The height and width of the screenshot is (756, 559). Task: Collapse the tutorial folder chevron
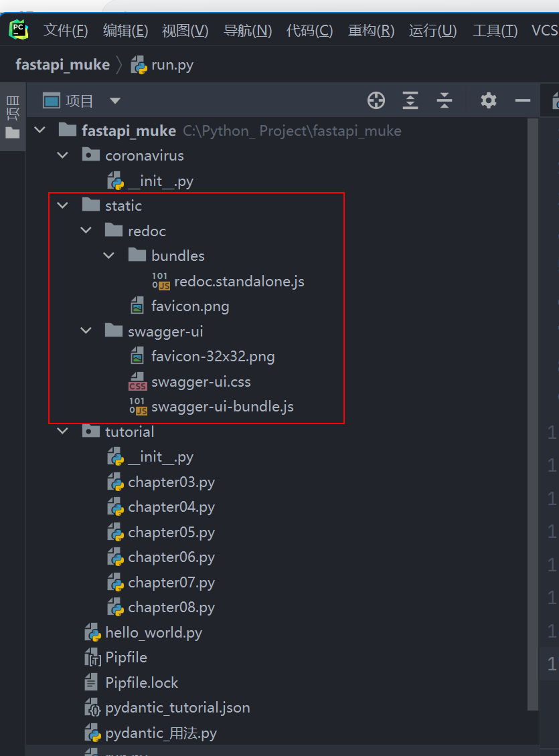(63, 431)
